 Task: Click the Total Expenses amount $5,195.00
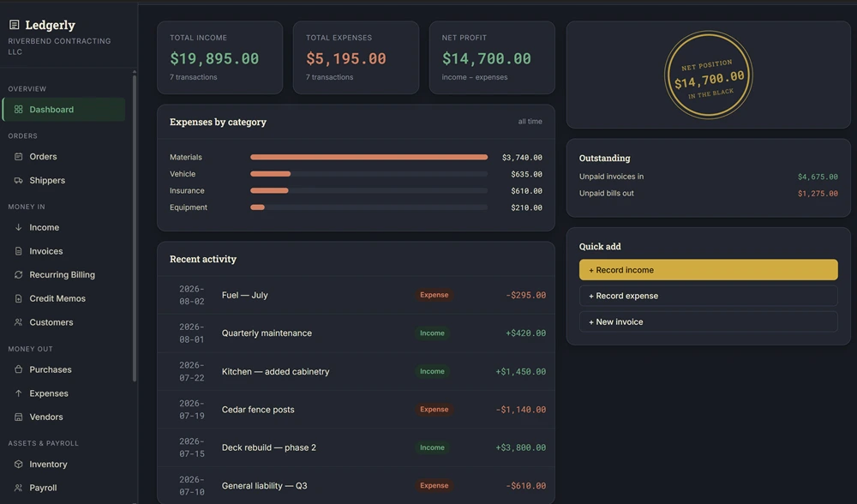[346, 58]
